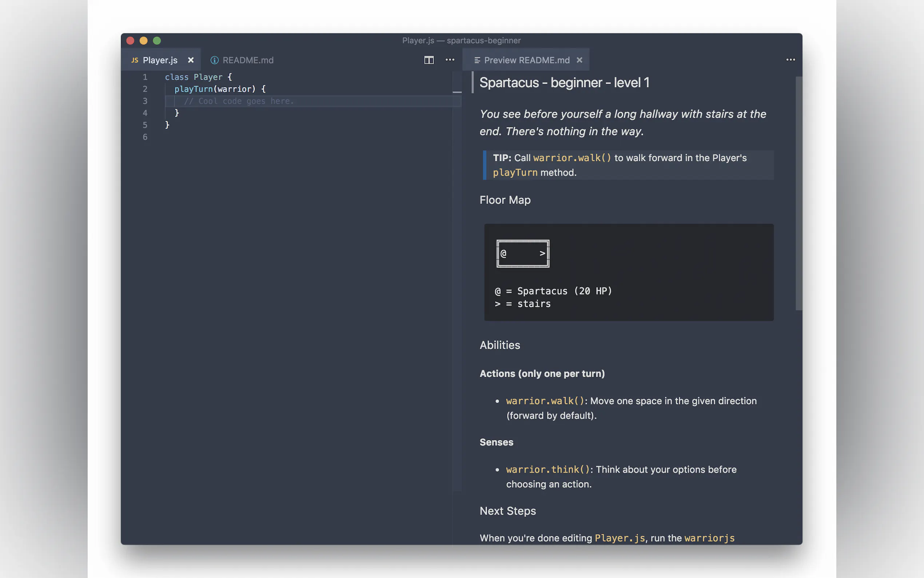Select the Player.js tab

coord(160,60)
